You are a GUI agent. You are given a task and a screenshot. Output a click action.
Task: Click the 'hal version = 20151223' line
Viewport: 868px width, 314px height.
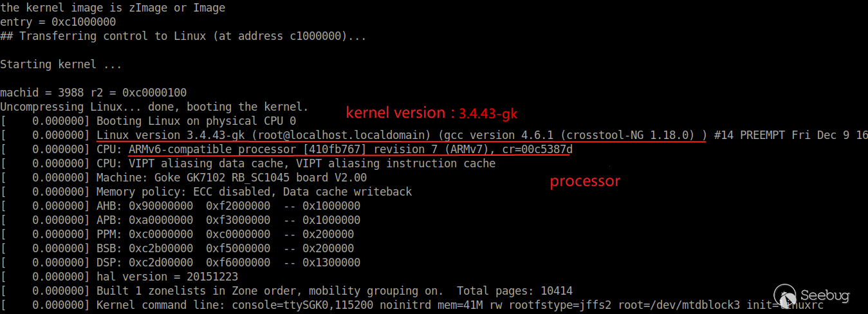tap(119, 277)
